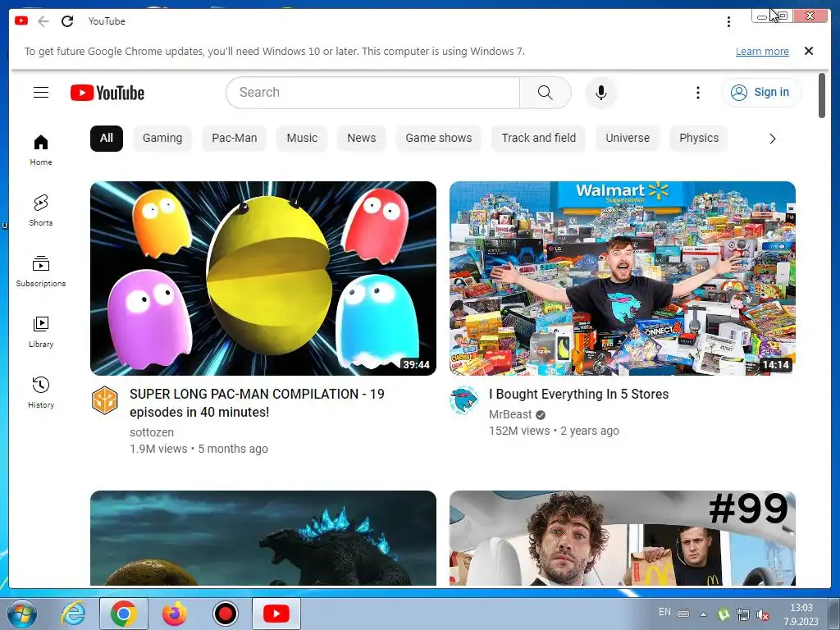The height and width of the screenshot is (630, 840).
Task: Select the All filter chip
Action: tap(107, 138)
